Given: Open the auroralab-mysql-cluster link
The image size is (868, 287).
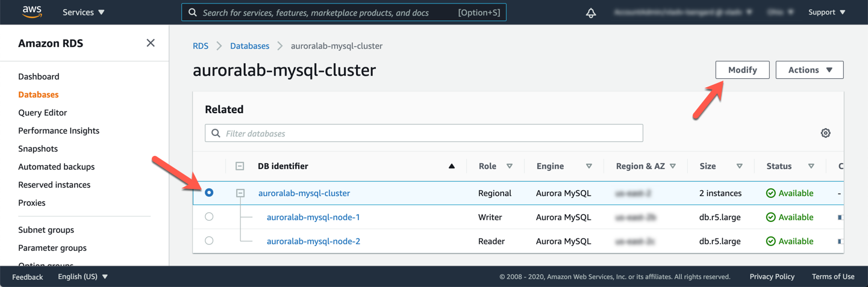Looking at the screenshot, I should pyautogui.click(x=304, y=193).
